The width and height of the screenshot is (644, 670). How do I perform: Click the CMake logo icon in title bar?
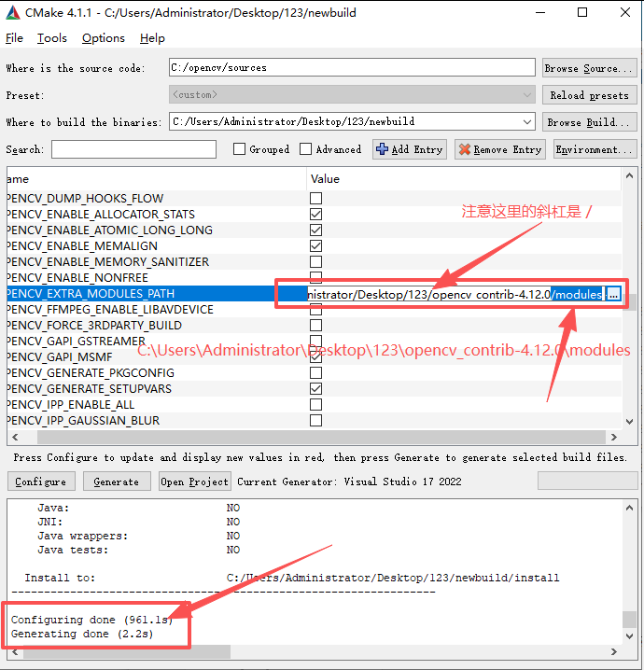click(x=13, y=13)
